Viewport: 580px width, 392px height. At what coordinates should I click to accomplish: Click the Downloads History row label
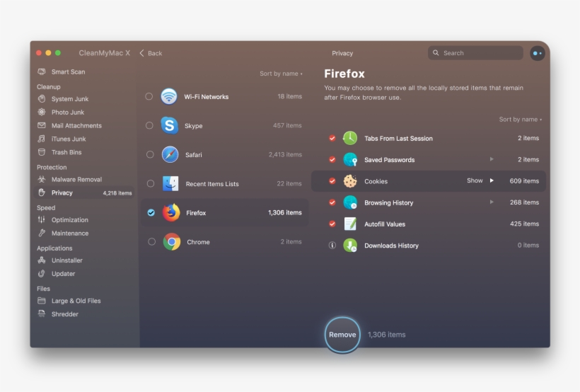[391, 246]
